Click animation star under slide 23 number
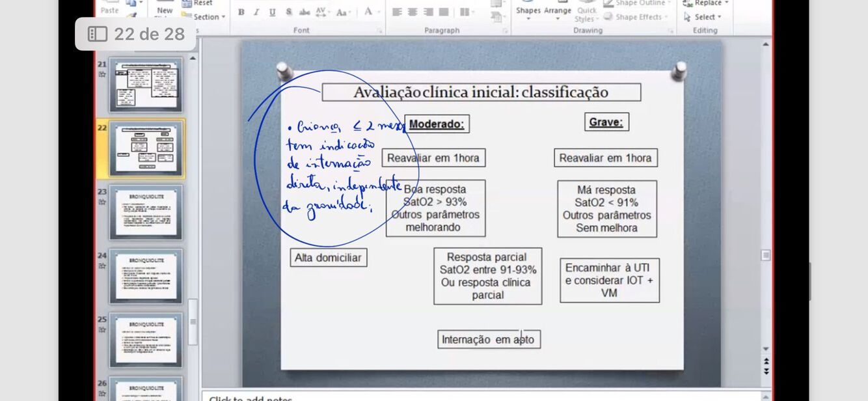 [x=102, y=202]
